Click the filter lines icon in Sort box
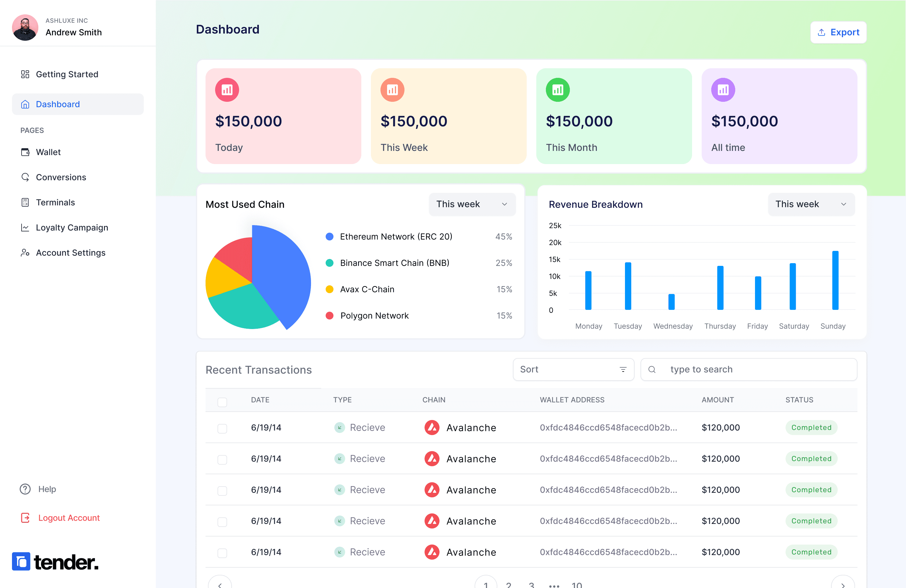This screenshot has height=588, width=906. [x=623, y=369]
